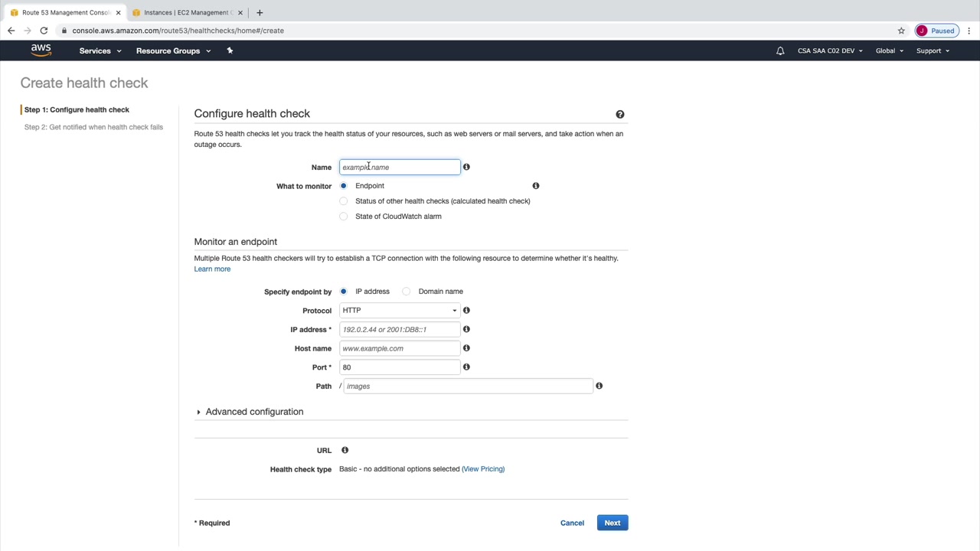The height and width of the screenshot is (551, 980).
Task: Click the help question mark icon
Action: point(620,114)
